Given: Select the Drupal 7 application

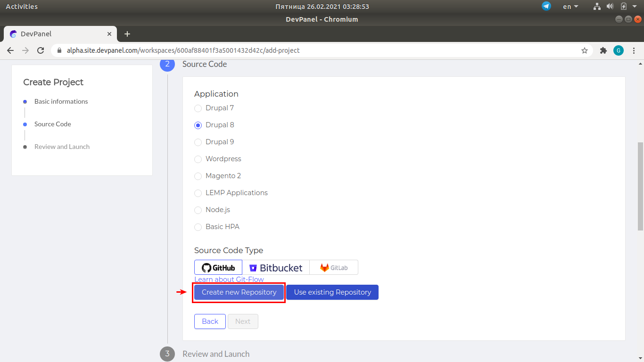Looking at the screenshot, I should (x=198, y=108).
